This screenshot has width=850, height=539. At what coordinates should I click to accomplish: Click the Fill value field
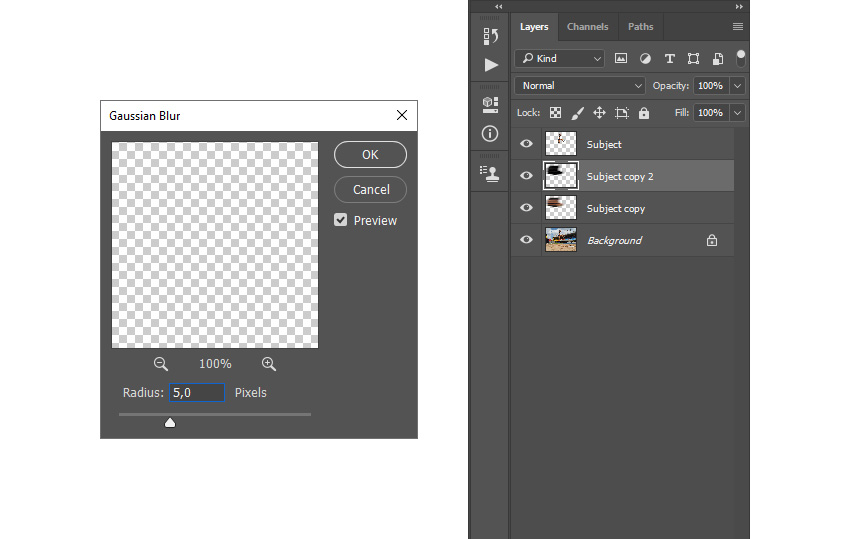[711, 113]
